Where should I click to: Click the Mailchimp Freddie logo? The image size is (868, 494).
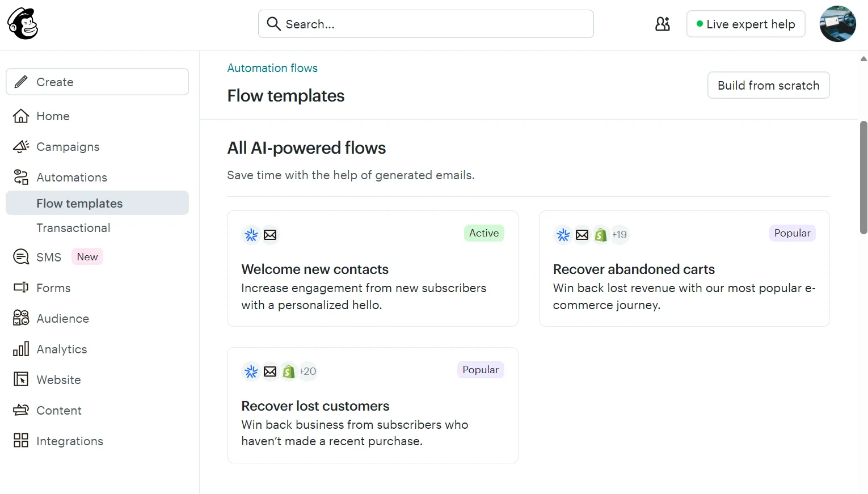[23, 24]
